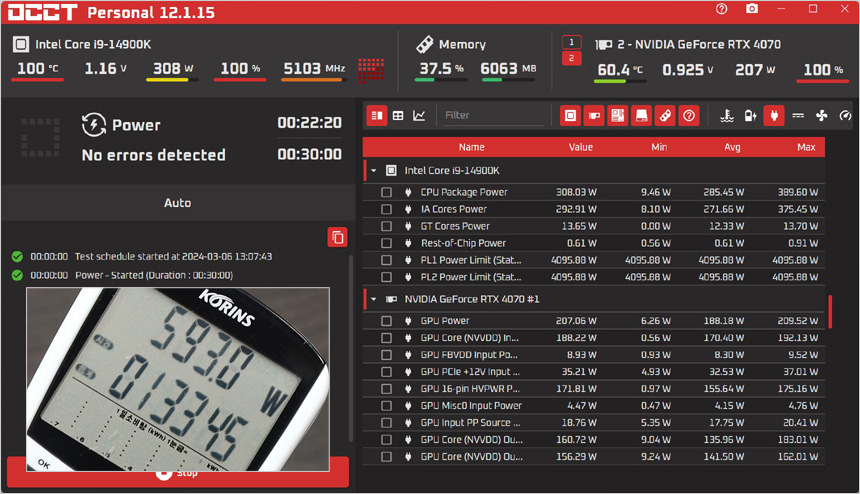
Task: Filter by voltage battery sensors
Action: [750, 116]
